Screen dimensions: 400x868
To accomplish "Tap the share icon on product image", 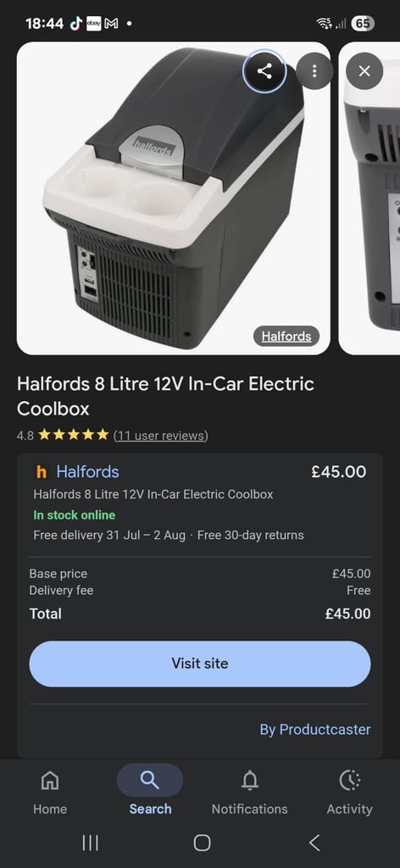I will point(264,71).
